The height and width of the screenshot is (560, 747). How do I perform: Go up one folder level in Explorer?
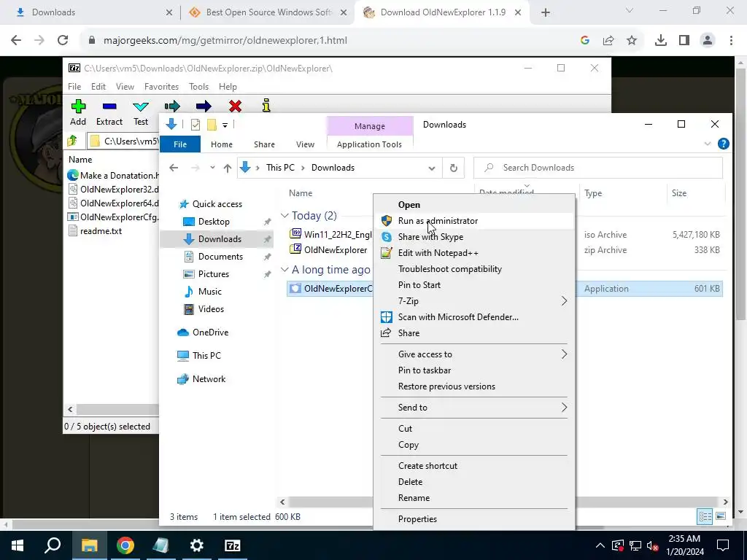coord(228,168)
